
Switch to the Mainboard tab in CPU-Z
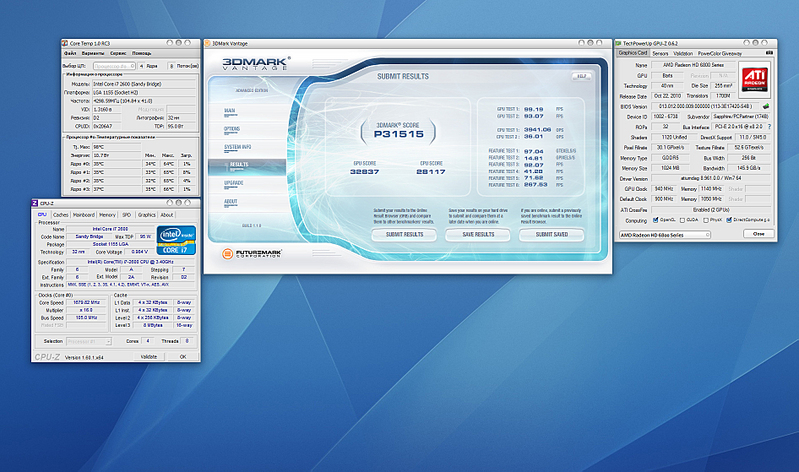click(x=84, y=215)
